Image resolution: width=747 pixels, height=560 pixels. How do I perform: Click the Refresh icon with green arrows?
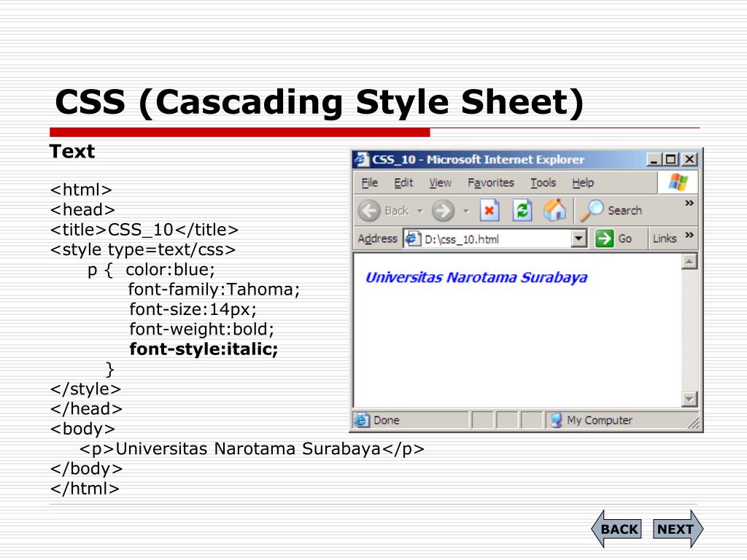pos(522,211)
